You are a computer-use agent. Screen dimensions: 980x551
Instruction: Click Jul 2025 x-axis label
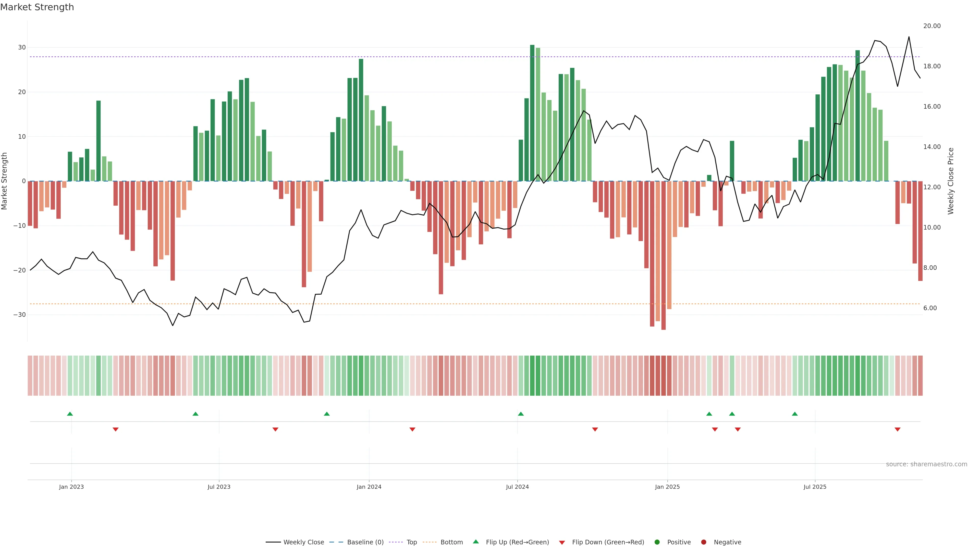815,487
